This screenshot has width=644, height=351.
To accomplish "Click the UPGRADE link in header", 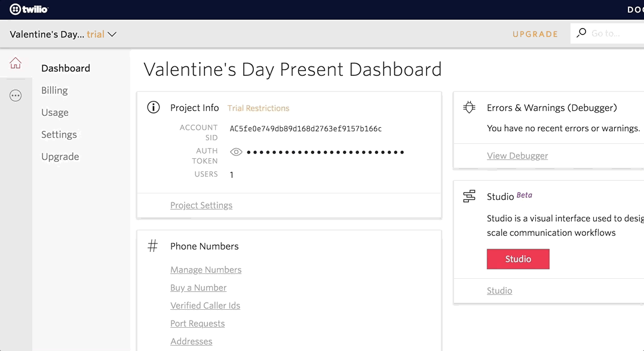I will tap(535, 34).
